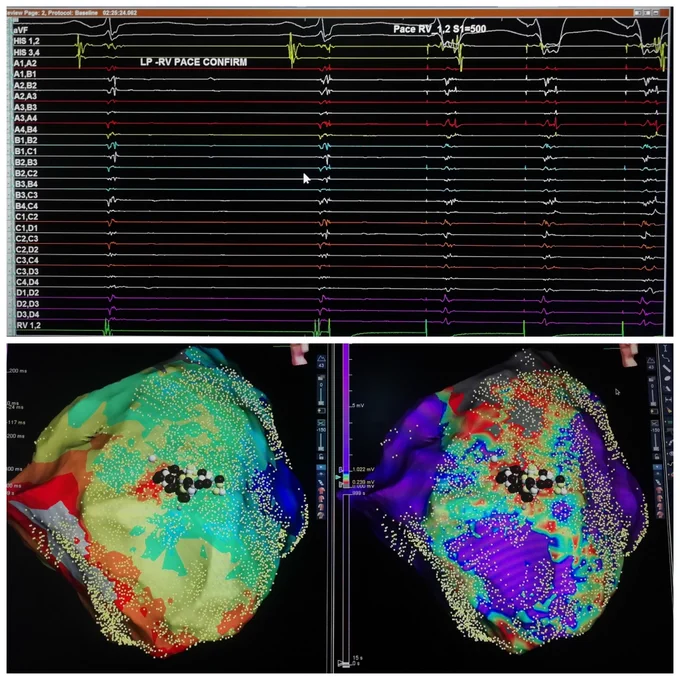Image resolution: width=680 pixels, height=680 pixels.
Task: Click envelope-shaped icon above -150 in activation toolbar
Action: (x=321, y=423)
